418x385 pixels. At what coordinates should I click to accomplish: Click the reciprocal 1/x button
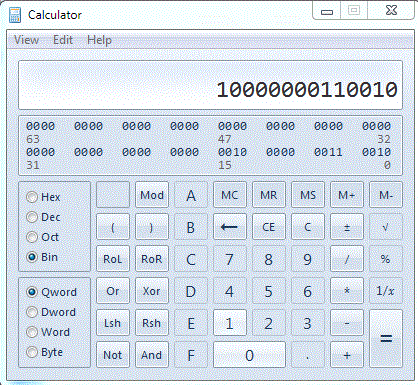pyautogui.click(x=386, y=291)
